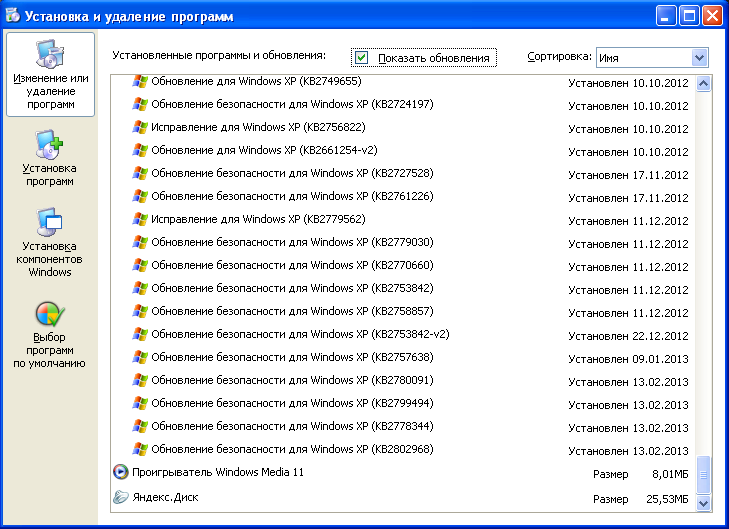Click the Windows flag icon for KB2724197
729x529 pixels.
140,104
